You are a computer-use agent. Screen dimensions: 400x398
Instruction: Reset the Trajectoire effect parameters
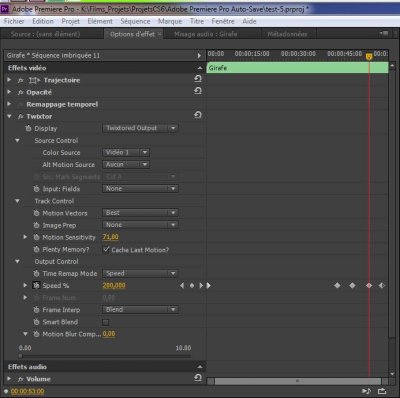(198, 79)
